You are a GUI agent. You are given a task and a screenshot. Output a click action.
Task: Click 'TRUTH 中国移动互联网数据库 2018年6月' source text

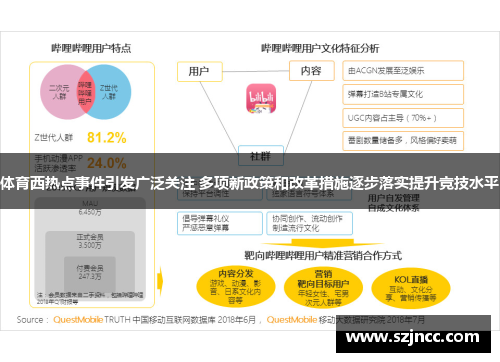[x=180, y=320]
